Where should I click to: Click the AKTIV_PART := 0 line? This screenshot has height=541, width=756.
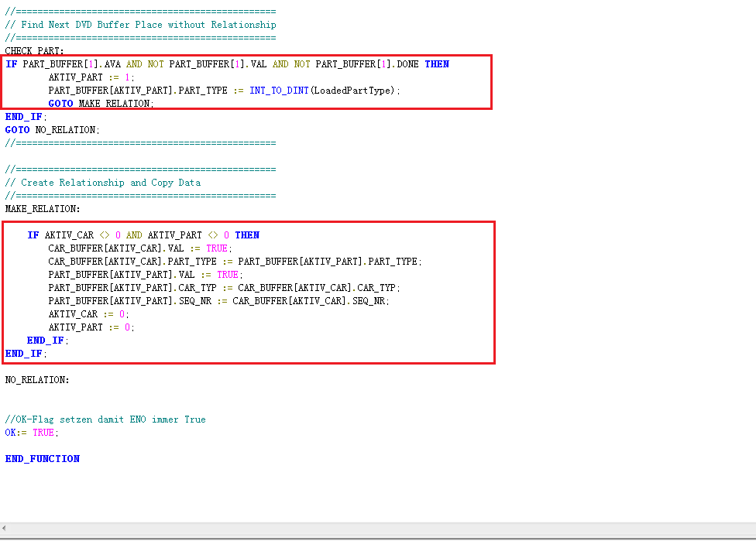(91, 327)
